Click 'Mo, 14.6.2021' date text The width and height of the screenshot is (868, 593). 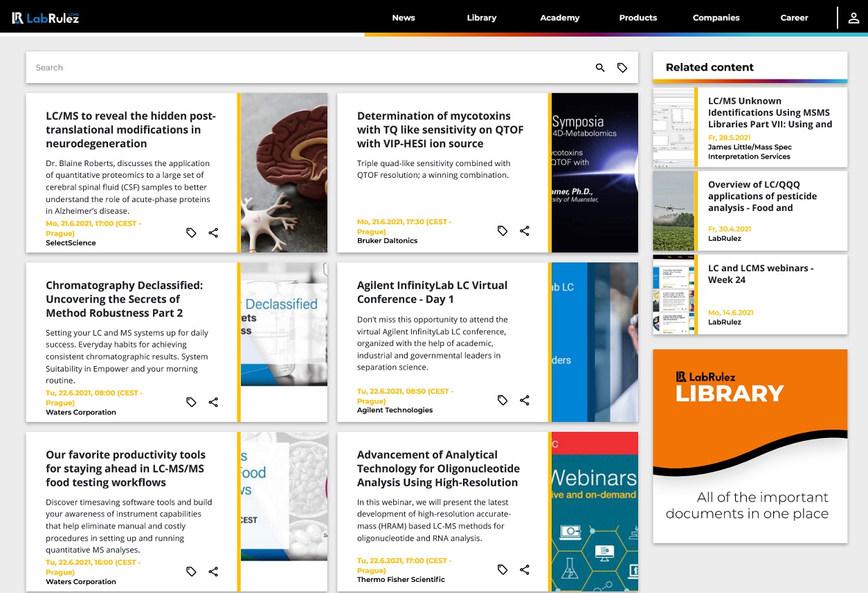[731, 313]
